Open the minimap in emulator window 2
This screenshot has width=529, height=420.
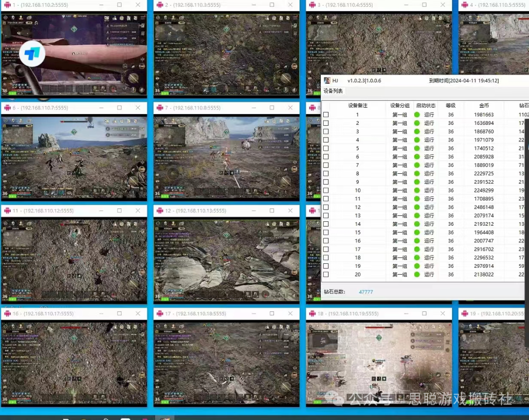pos(170,33)
